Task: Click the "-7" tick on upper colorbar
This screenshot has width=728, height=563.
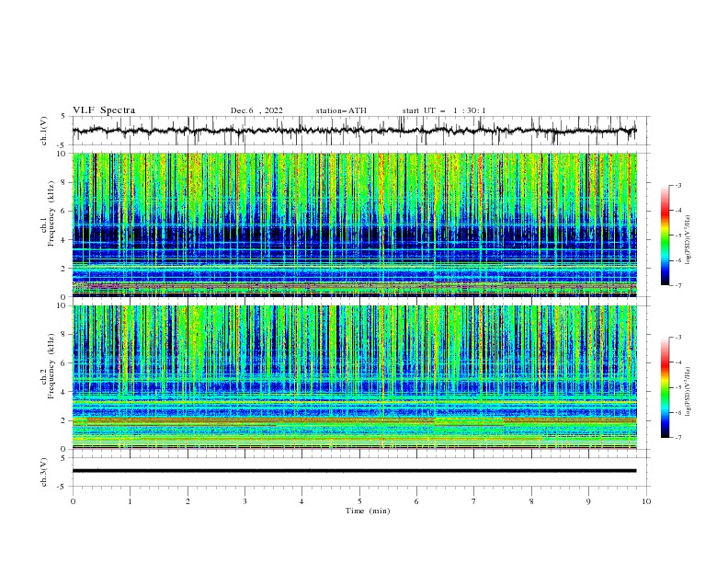Action: click(x=677, y=285)
